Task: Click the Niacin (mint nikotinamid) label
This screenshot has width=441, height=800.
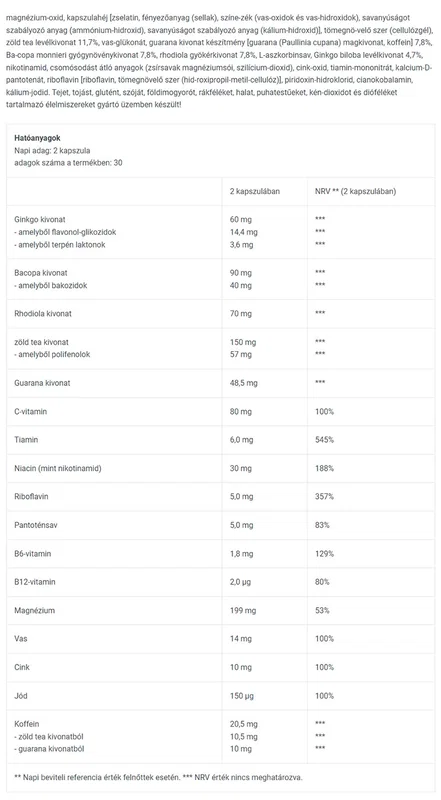Action: coord(58,468)
